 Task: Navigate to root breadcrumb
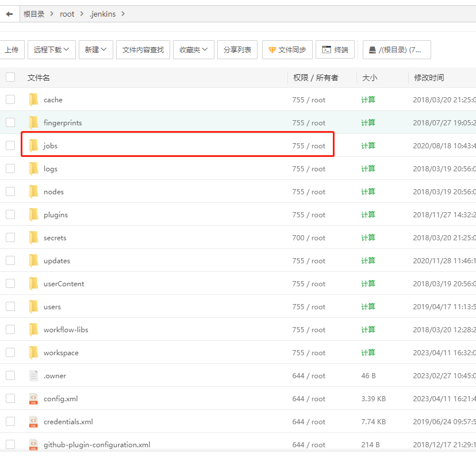(67, 14)
